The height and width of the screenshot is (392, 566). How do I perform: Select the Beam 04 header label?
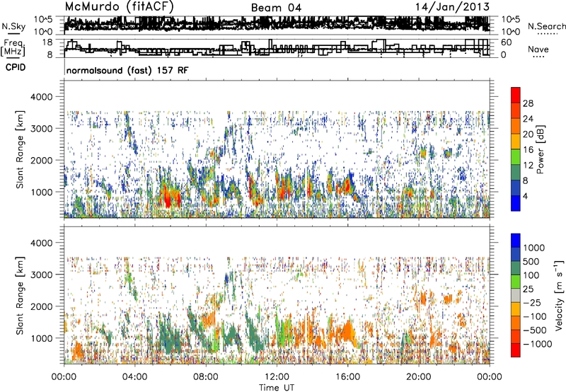tap(276, 8)
